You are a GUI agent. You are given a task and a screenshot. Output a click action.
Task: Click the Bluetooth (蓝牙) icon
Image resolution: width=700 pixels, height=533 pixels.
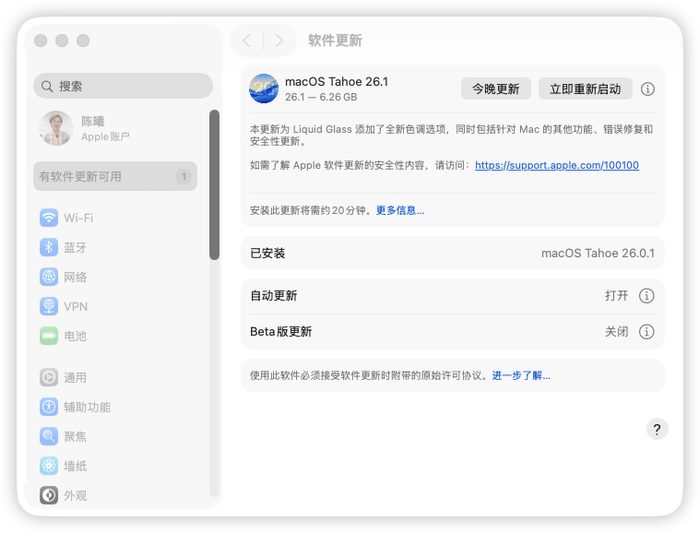pyautogui.click(x=49, y=247)
